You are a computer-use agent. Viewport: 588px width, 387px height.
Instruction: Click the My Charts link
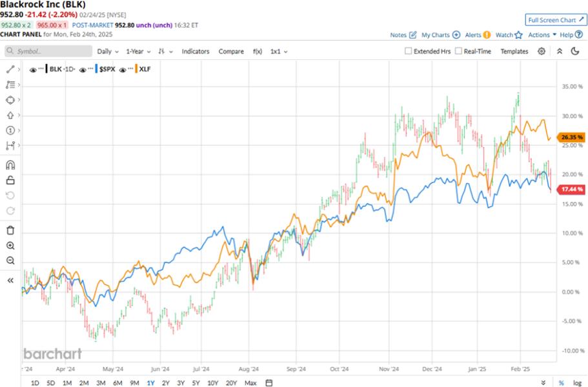pyautogui.click(x=436, y=35)
